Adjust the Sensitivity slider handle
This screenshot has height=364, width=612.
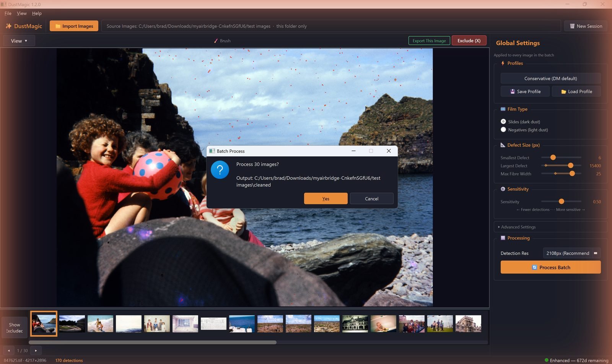click(562, 201)
